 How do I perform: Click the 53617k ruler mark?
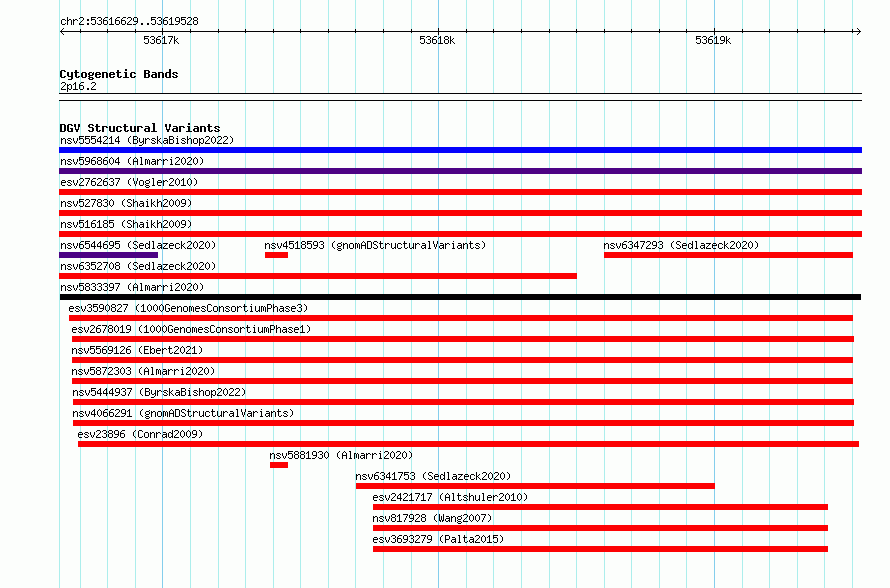161,40
